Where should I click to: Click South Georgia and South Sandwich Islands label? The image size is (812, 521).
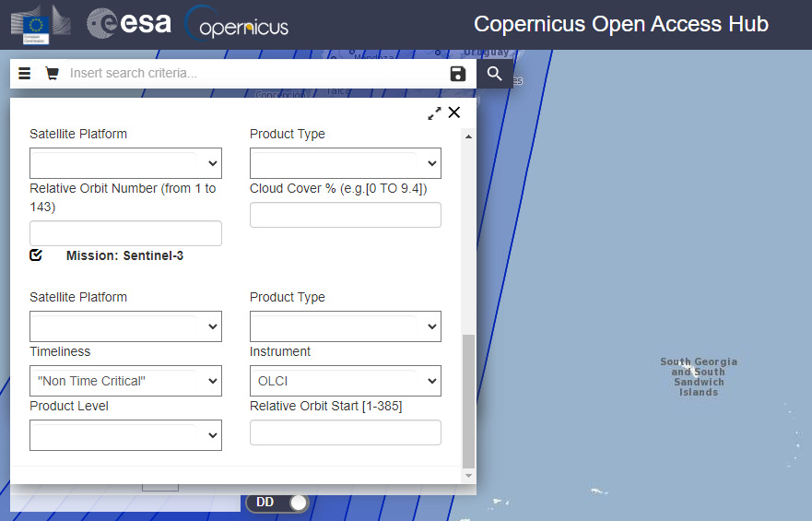pos(699,377)
